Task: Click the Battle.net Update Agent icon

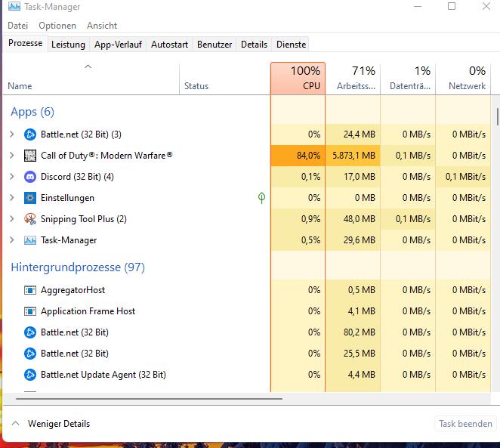Action: point(30,375)
